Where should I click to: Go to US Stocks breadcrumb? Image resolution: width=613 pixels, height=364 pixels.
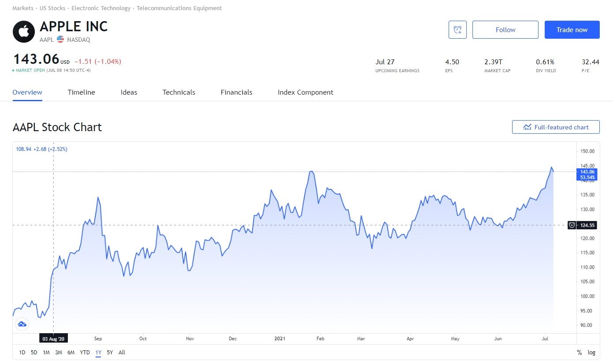52,8
